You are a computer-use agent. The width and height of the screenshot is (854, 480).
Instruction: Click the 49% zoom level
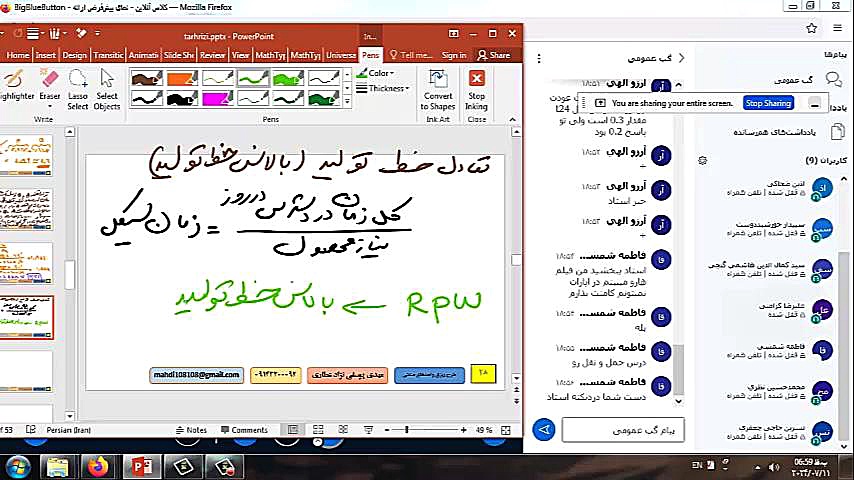click(x=484, y=430)
